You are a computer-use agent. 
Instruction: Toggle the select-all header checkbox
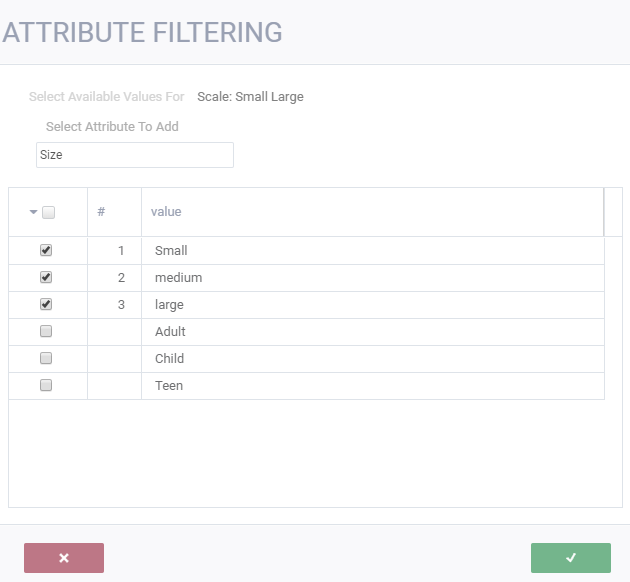pos(49,212)
